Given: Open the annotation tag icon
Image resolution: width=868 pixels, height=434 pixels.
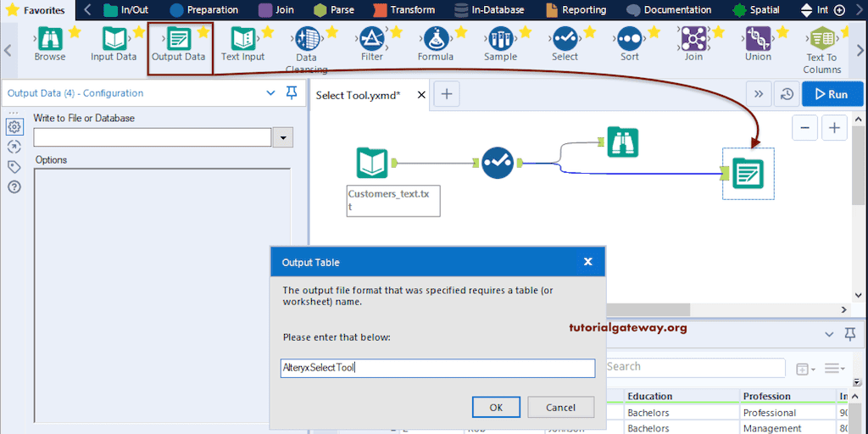Looking at the screenshot, I should tap(14, 167).
